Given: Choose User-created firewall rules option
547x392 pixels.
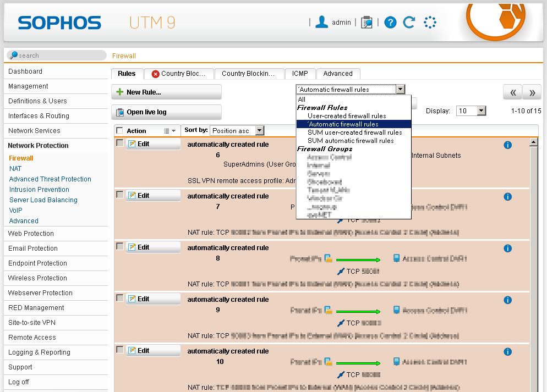Looking at the screenshot, I should click(353, 115).
